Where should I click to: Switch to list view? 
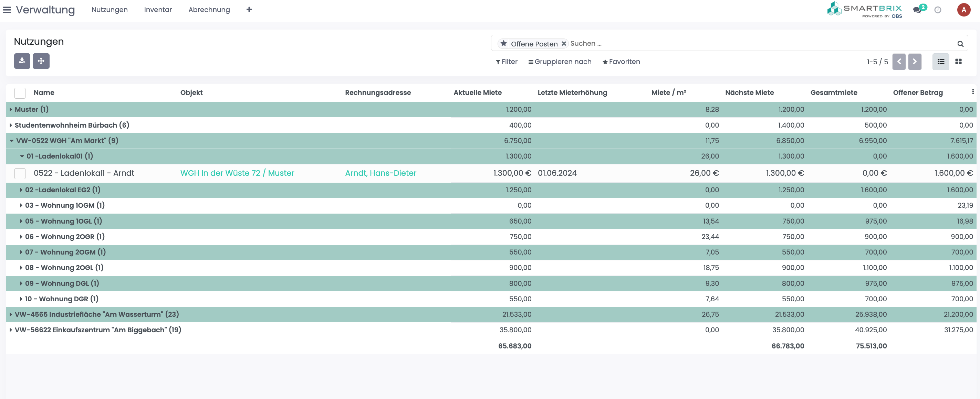coord(941,62)
